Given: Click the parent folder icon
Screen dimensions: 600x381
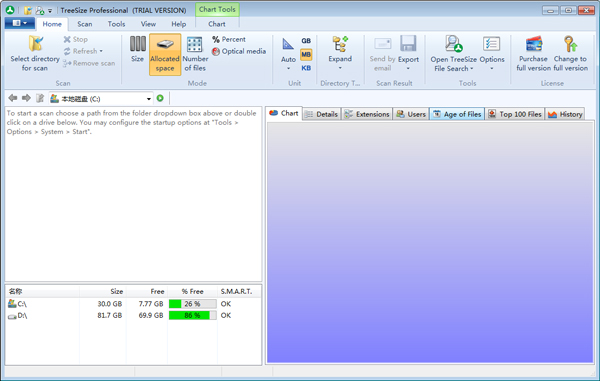Looking at the screenshot, I should 40,98.
